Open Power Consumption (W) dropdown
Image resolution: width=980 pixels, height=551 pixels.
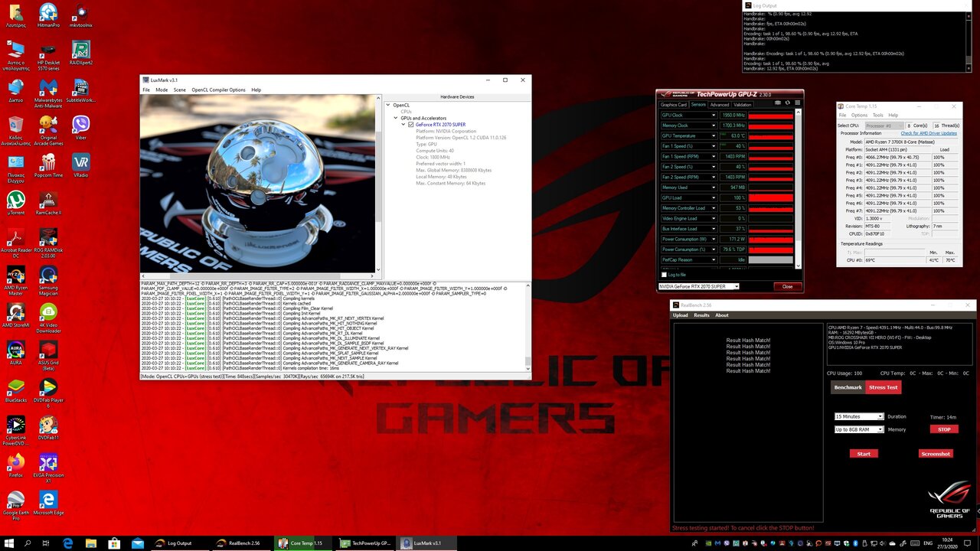pos(714,239)
